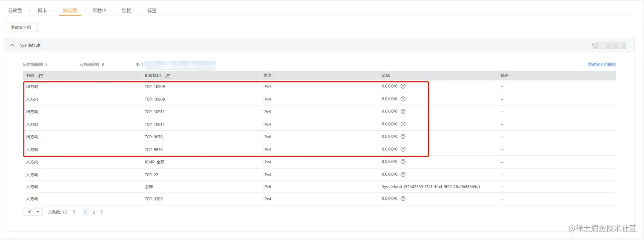Go to previous page arrow

coord(74,211)
